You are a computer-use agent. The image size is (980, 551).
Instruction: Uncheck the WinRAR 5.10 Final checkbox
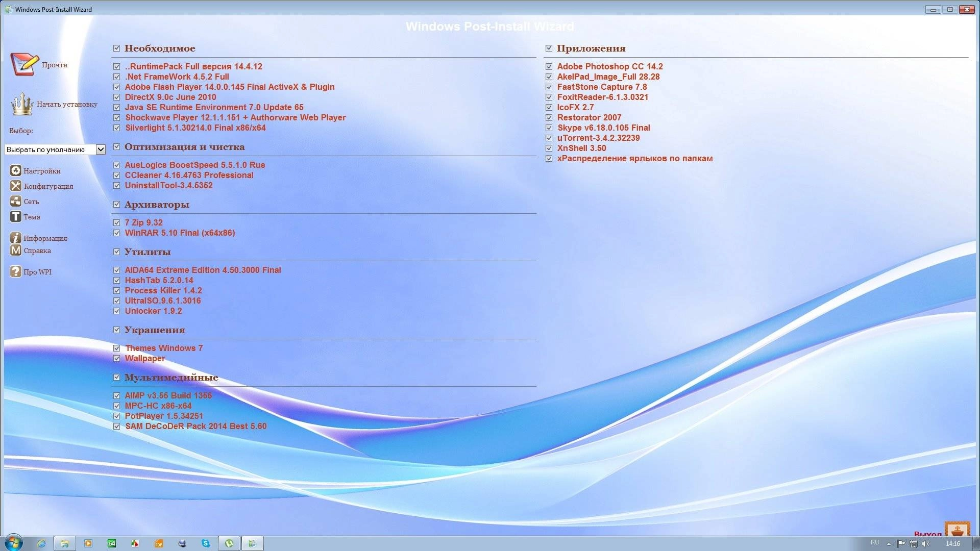(x=116, y=233)
